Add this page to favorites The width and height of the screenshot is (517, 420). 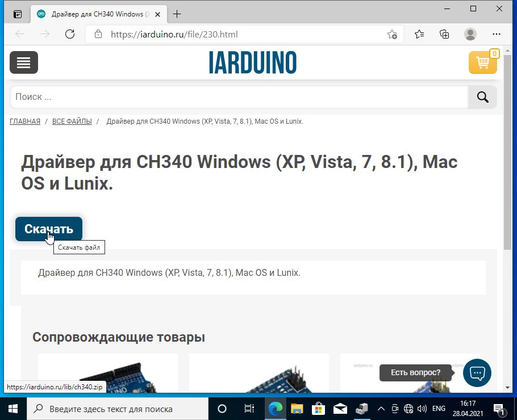tap(392, 34)
